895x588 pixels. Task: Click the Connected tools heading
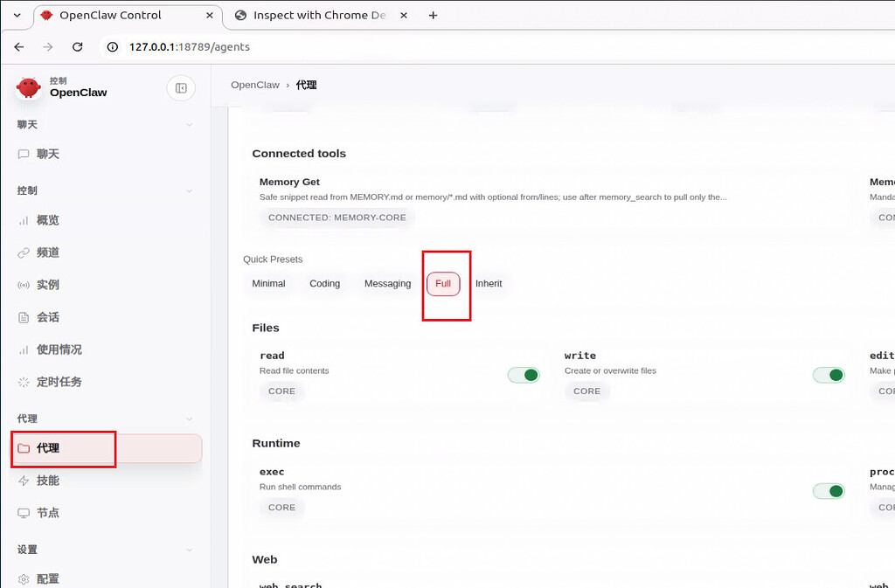(x=299, y=154)
